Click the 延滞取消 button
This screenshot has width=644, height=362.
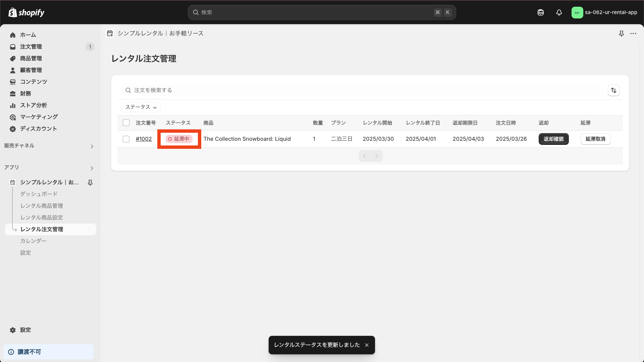[x=595, y=139]
